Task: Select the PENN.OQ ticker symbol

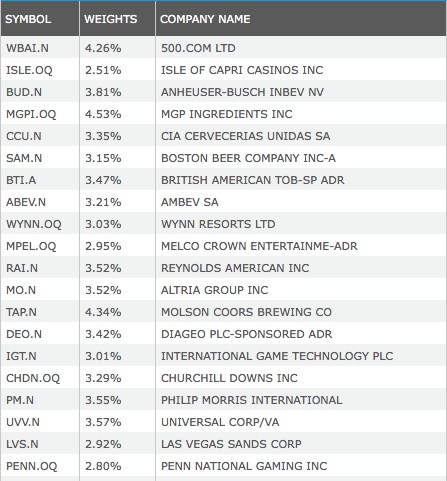Action: [x=32, y=466]
